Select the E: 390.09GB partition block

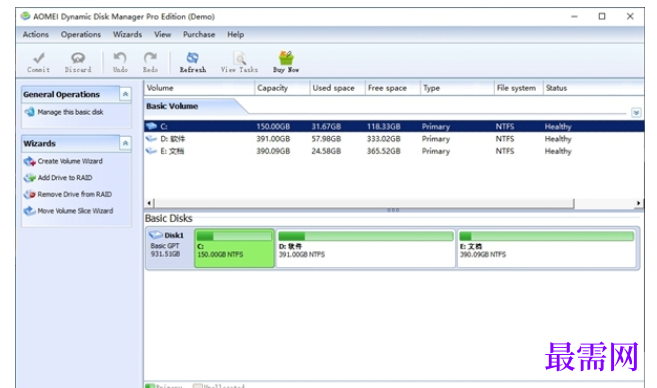pos(547,248)
